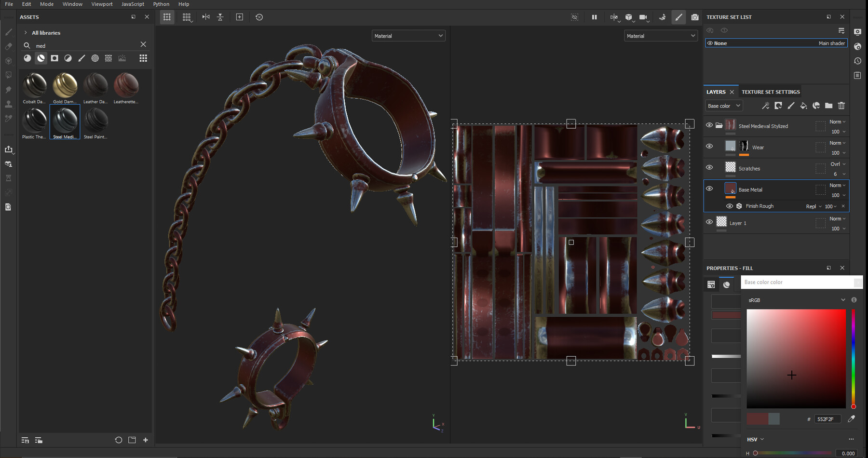868x458 pixels.
Task: Open left viewport Material display dropdown
Action: (408, 36)
